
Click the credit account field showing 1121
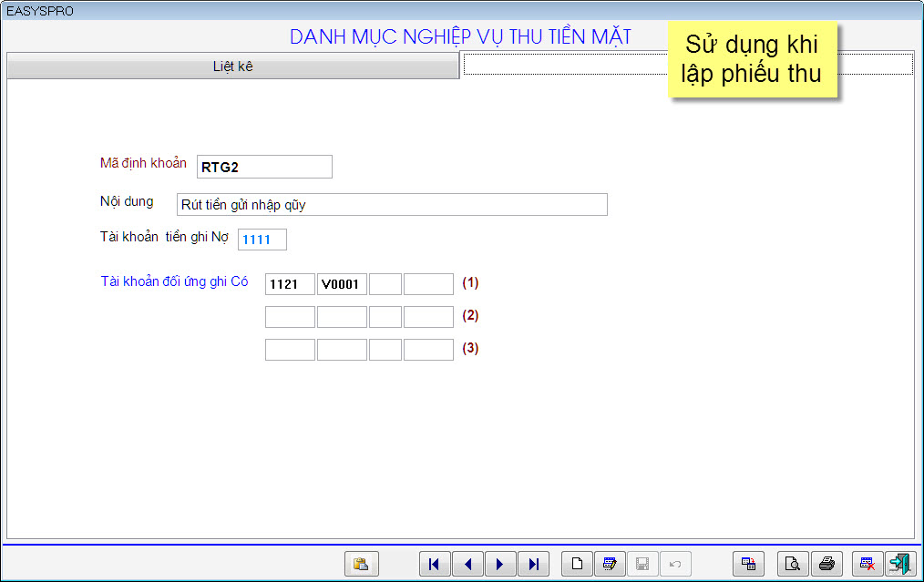pos(290,284)
